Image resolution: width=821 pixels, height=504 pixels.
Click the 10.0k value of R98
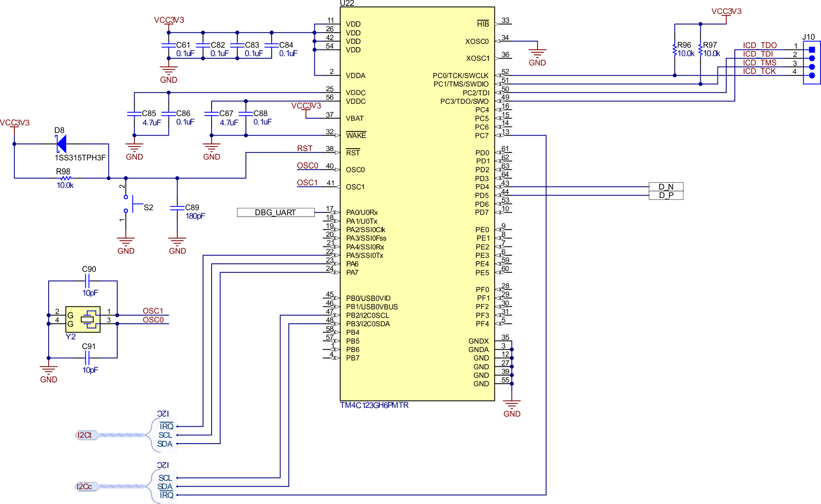[65, 185]
